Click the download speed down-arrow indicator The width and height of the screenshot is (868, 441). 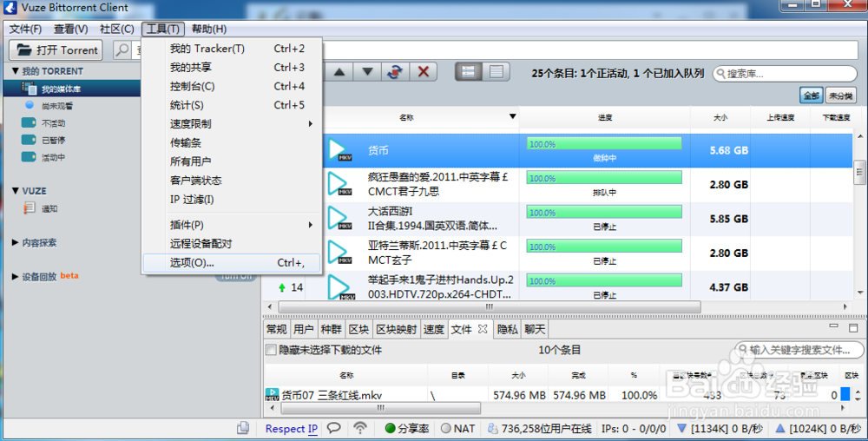click(681, 428)
